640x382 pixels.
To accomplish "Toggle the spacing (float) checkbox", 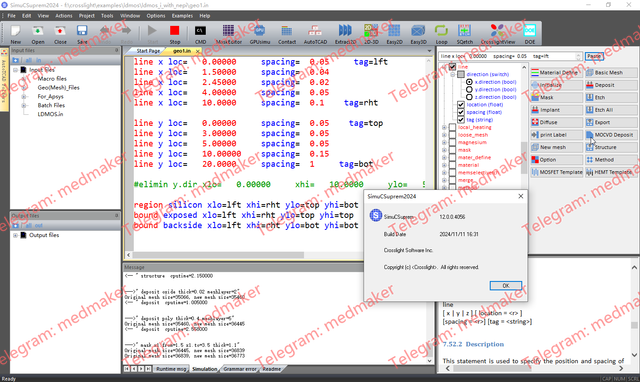I will pyautogui.click(x=461, y=112).
